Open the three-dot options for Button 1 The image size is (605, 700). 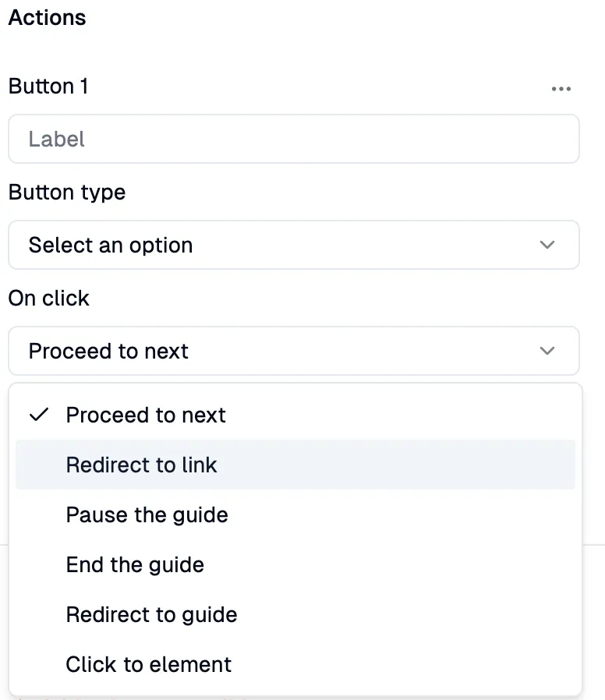pos(561,88)
